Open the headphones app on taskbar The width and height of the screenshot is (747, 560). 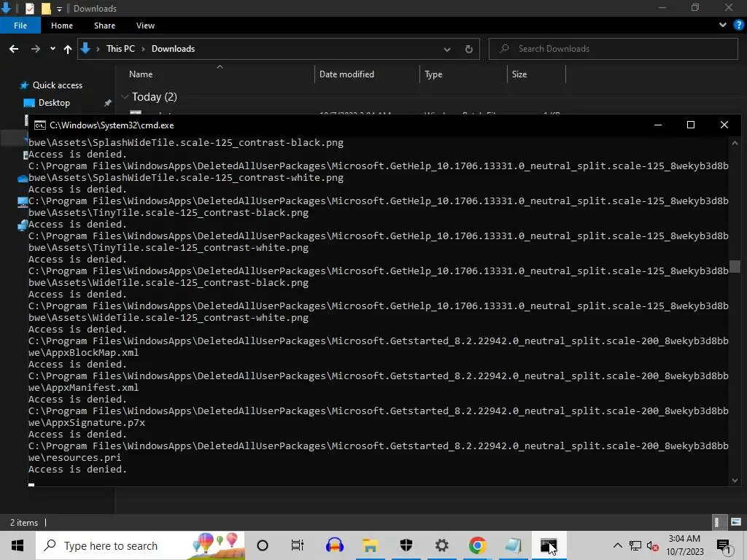click(x=335, y=545)
